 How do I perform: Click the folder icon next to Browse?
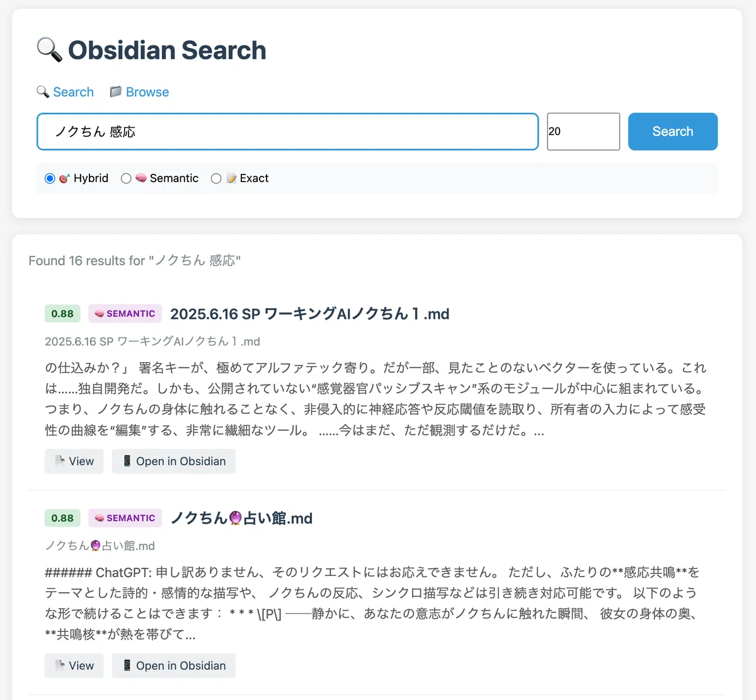115,92
